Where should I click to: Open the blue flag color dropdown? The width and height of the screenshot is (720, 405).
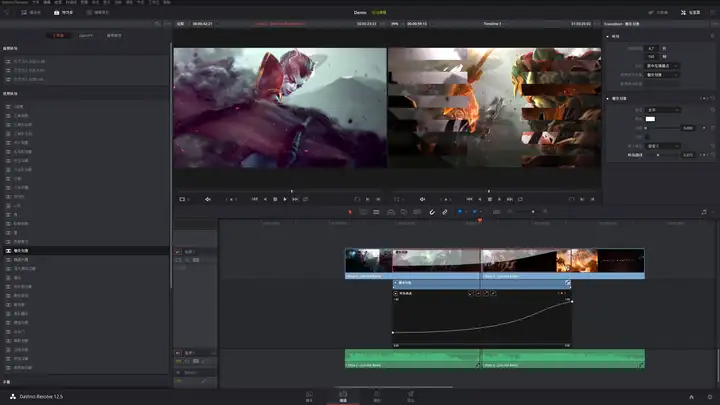click(x=466, y=212)
